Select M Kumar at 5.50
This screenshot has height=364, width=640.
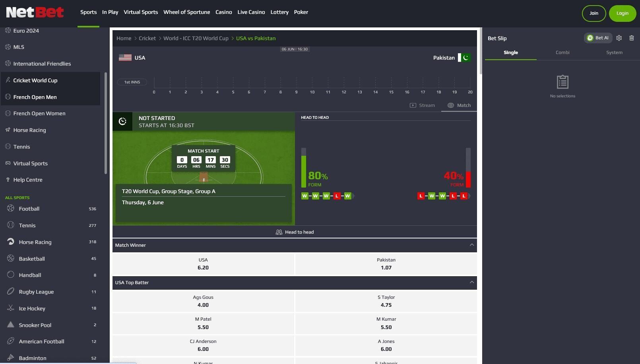pos(386,323)
